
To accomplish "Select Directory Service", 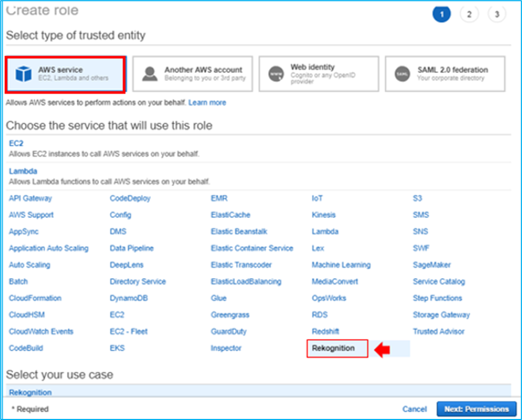I will 138,281.
